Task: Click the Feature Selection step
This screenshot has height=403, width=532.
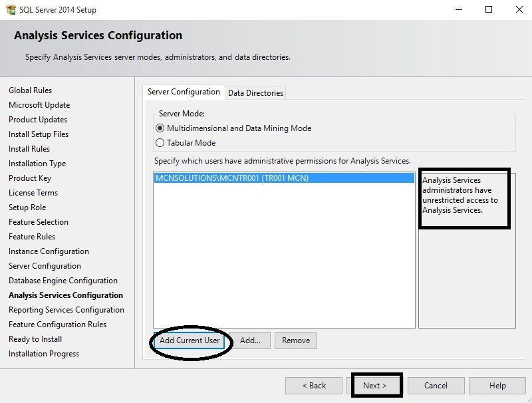Action: 39,221
